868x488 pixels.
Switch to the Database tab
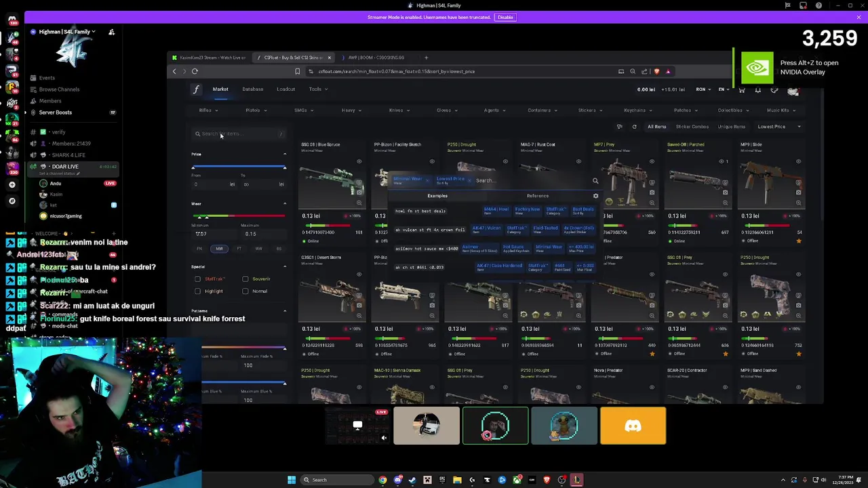(x=253, y=89)
